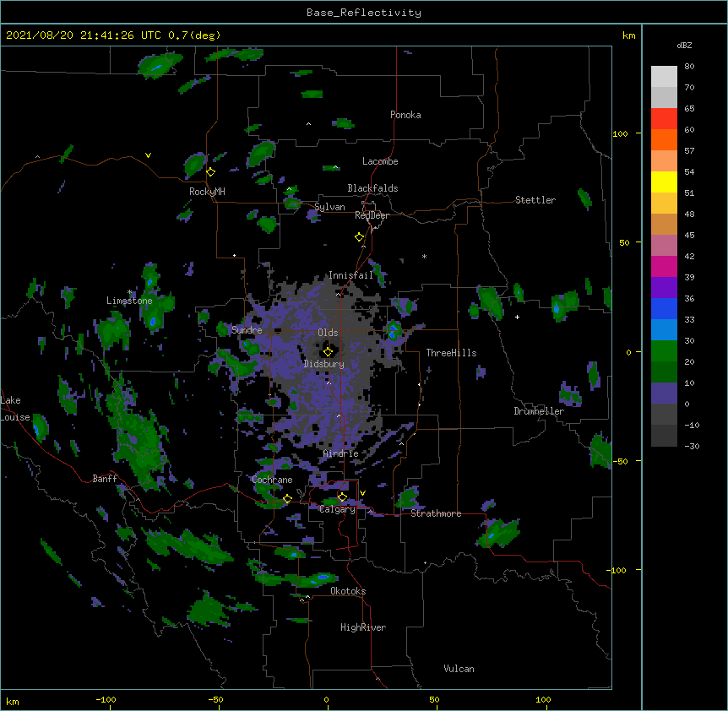Click the Sylvan label
The image size is (728, 711).
329,207
